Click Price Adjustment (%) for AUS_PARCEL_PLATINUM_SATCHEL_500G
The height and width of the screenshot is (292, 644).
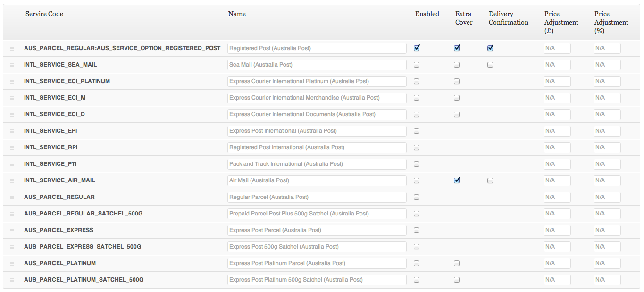607,280
